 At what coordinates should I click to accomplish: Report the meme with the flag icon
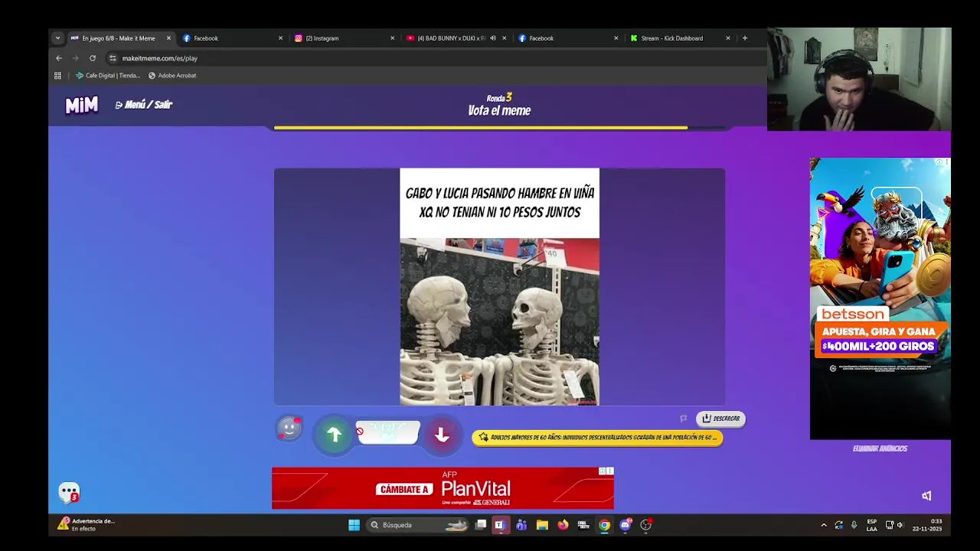683,419
